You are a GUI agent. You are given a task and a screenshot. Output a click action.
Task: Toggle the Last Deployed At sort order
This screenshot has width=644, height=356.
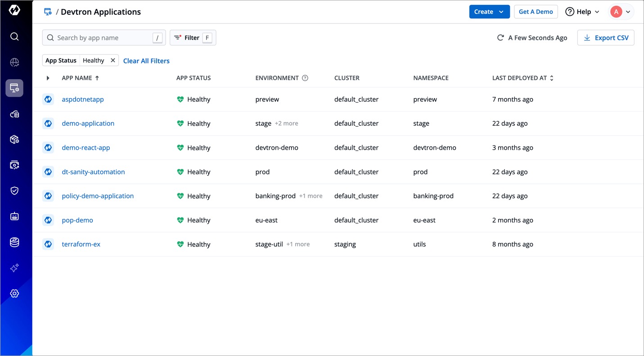(551, 78)
